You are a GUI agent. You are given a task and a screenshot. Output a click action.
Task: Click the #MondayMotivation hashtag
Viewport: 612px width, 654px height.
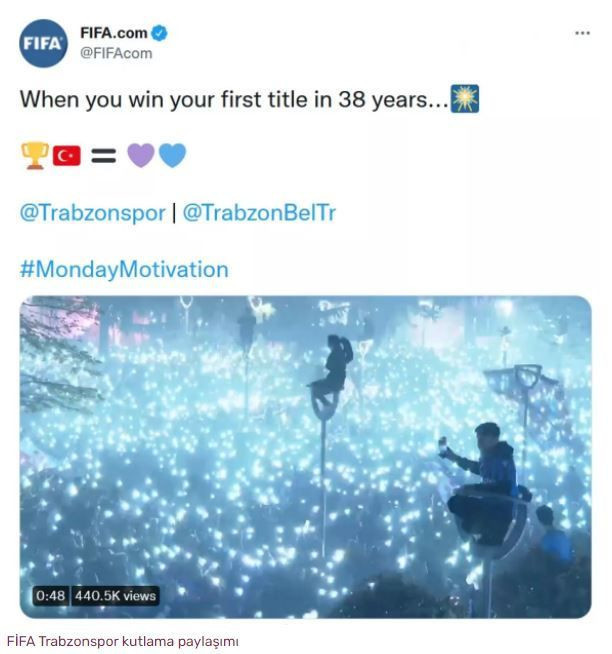tap(124, 269)
